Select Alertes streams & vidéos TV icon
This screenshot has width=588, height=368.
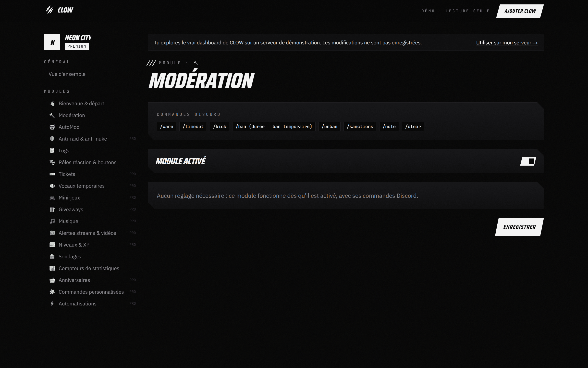point(52,233)
